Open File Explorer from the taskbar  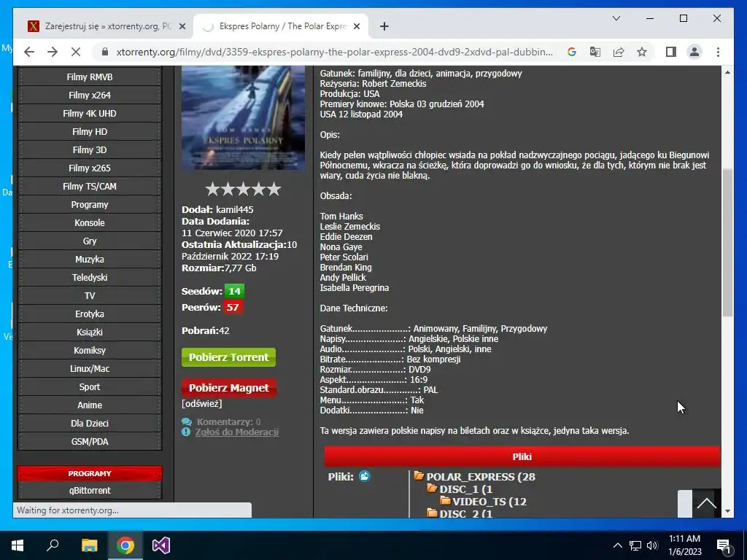point(89,545)
